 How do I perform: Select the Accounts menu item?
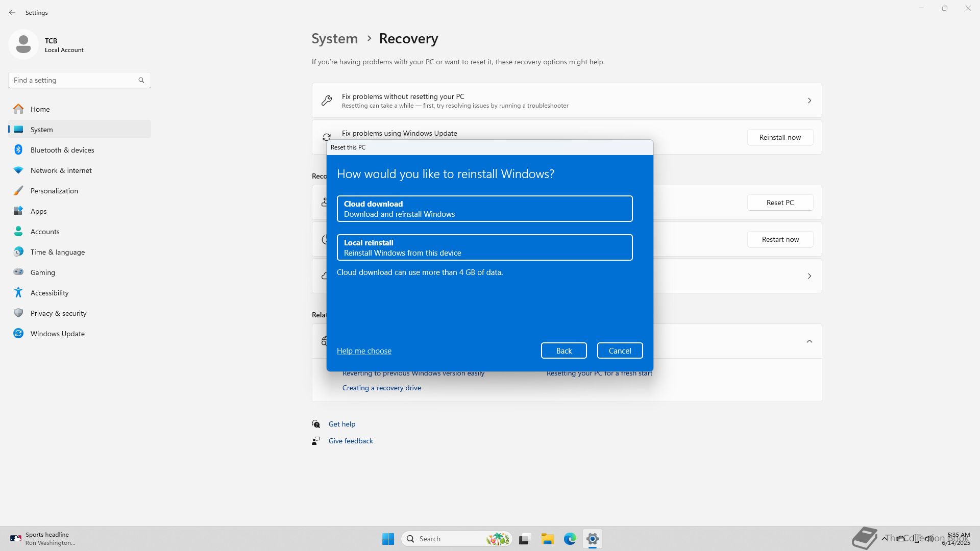tap(45, 232)
